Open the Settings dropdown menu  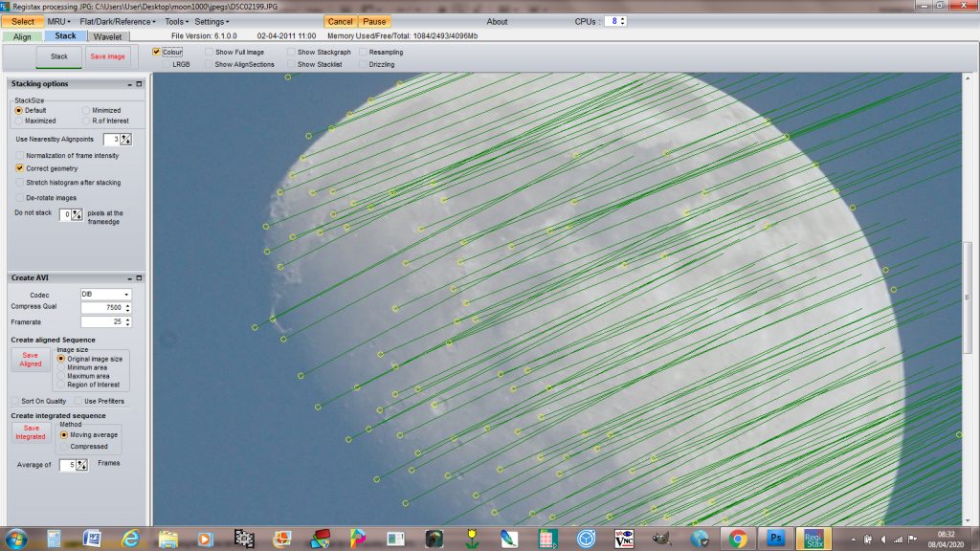click(212, 21)
